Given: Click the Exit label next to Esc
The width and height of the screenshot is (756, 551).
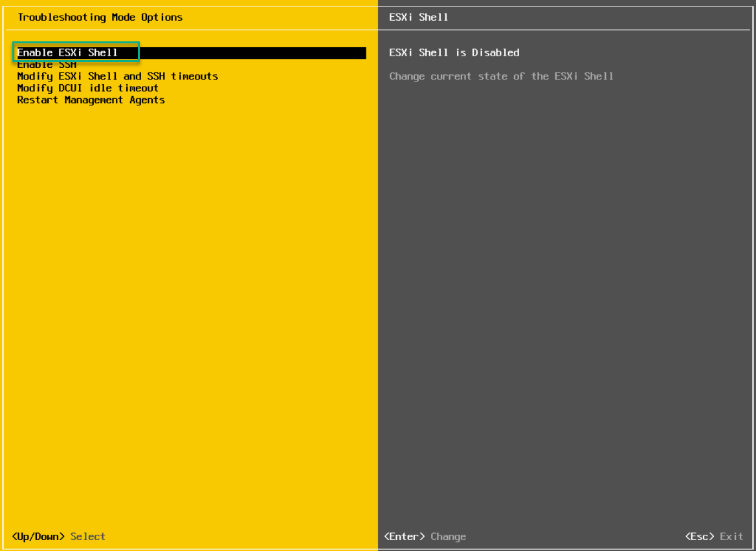Looking at the screenshot, I should [731, 536].
